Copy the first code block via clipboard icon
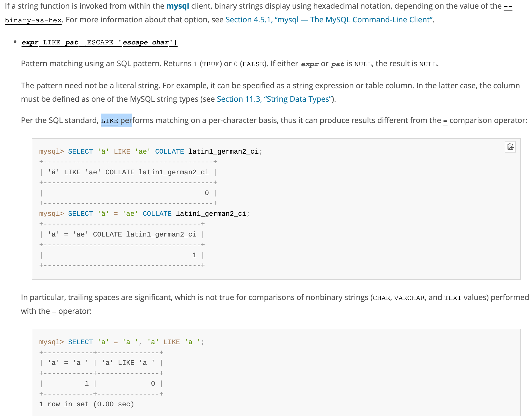The width and height of the screenshot is (532, 416). [x=510, y=147]
